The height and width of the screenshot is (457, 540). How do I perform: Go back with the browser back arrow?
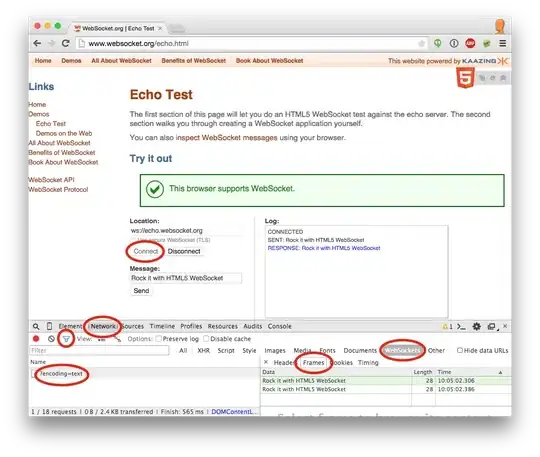click(37, 43)
